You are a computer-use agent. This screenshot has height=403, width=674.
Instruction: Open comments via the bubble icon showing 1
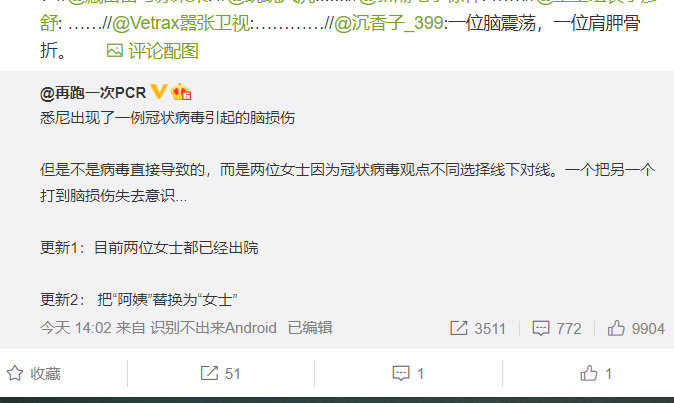pyautogui.click(x=401, y=373)
